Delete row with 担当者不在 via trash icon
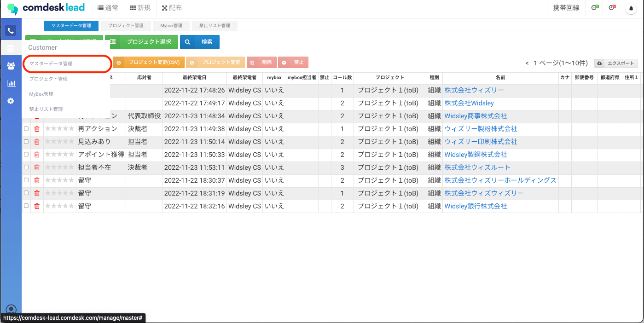The height and width of the screenshot is (323, 644). click(37, 167)
